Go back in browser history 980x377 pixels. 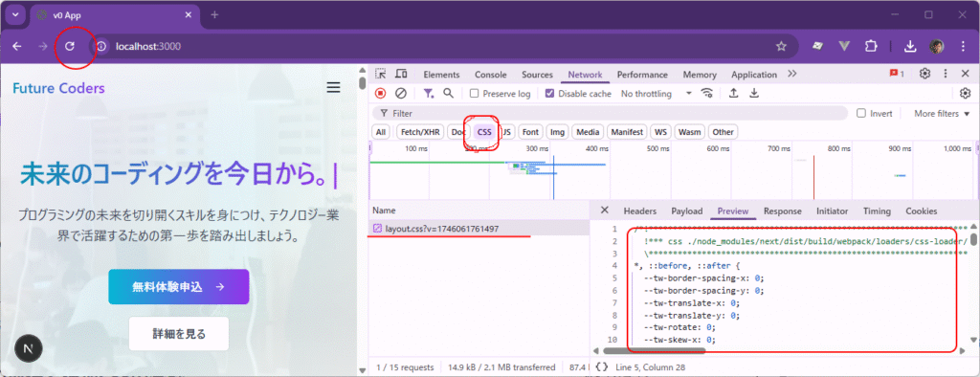(x=17, y=46)
